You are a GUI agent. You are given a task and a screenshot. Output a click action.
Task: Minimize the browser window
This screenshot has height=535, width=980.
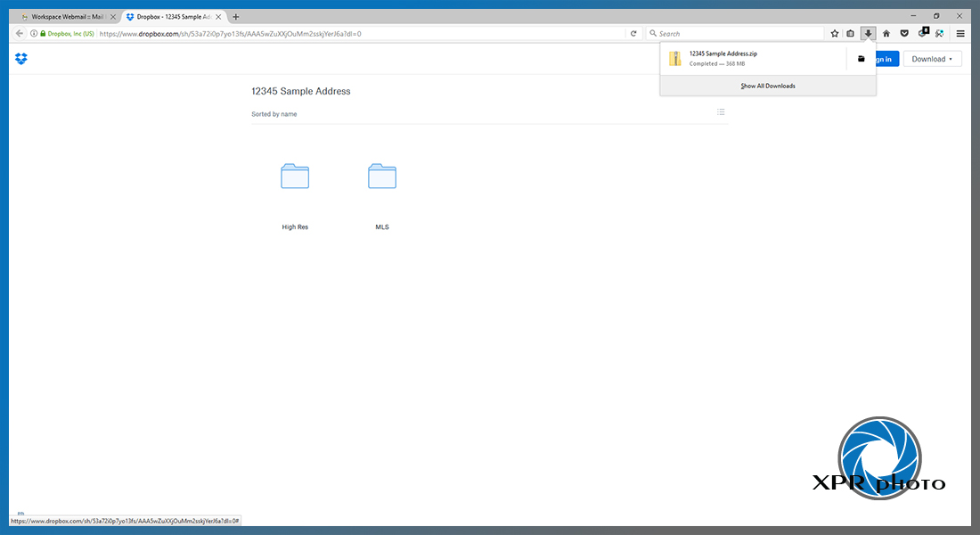point(913,16)
